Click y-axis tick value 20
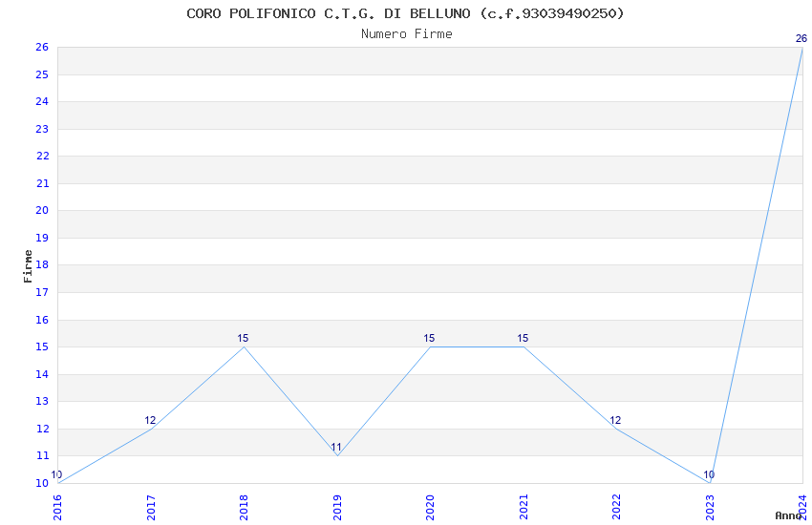Viewport: 812px width, 525px height. tap(42, 210)
